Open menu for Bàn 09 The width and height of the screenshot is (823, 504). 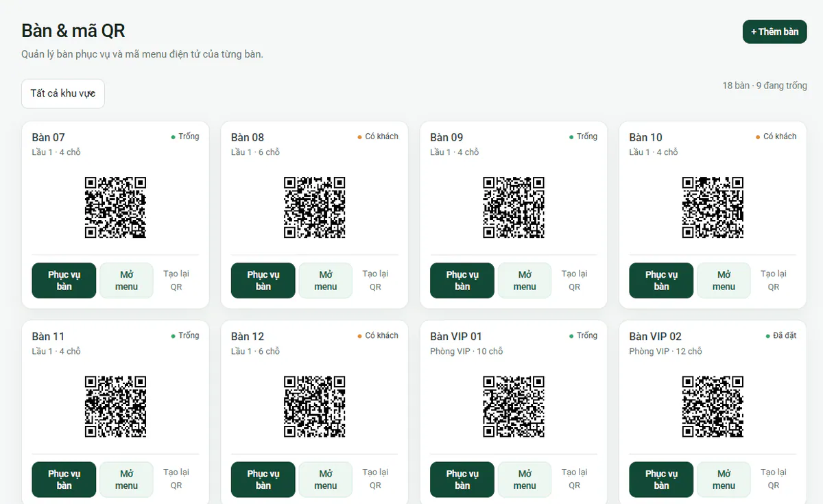(525, 280)
